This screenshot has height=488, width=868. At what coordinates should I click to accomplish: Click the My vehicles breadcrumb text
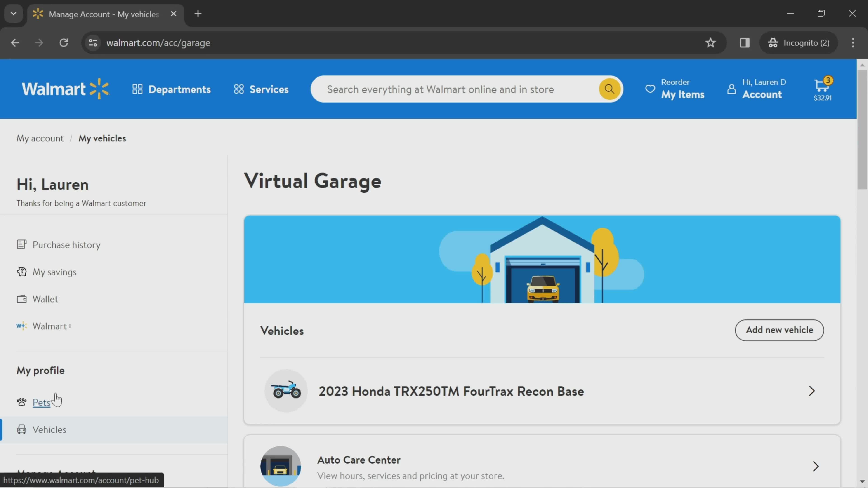point(102,138)
